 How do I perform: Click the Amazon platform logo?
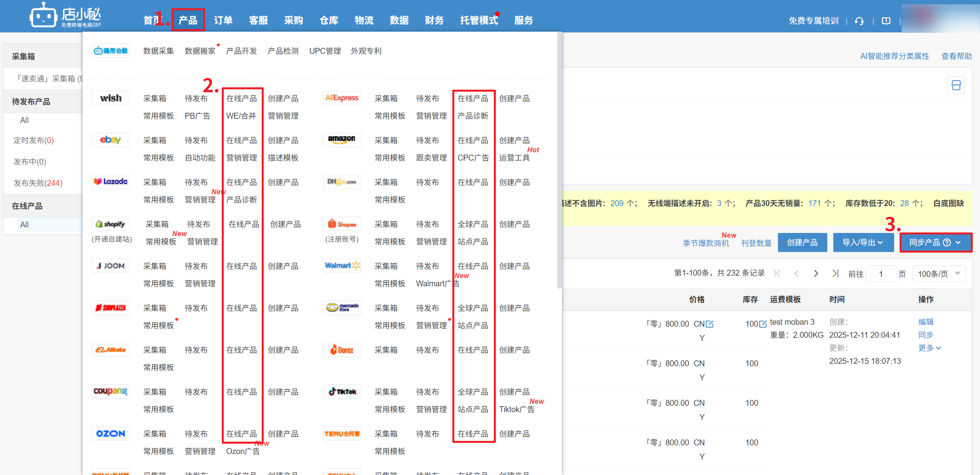click(x=342, y=140)
